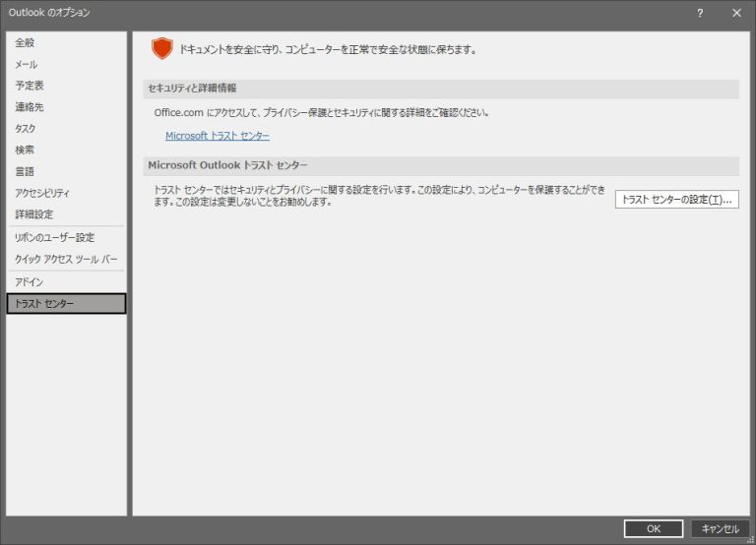Open the 予定表 options page
This screenshot has height=545, width=756.
coord(67,86)
